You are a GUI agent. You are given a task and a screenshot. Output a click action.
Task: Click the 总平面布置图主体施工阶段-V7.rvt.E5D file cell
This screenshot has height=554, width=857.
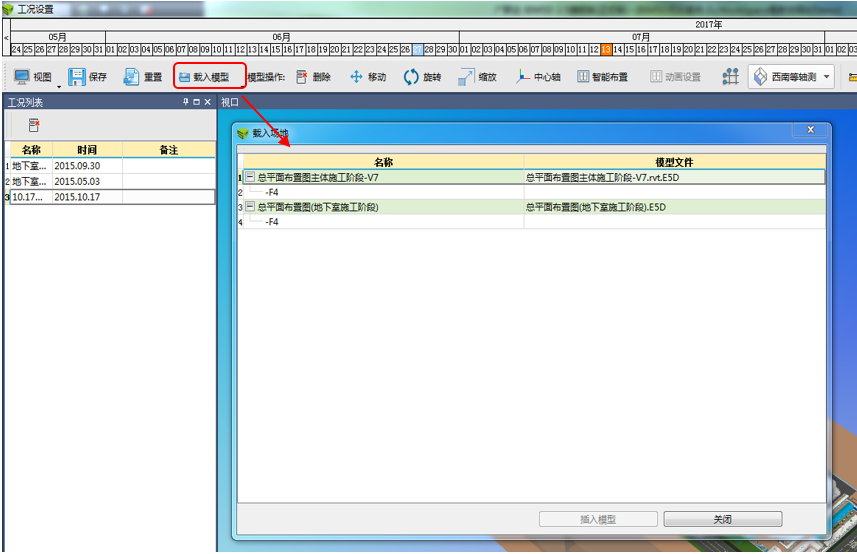click(674, 177)
